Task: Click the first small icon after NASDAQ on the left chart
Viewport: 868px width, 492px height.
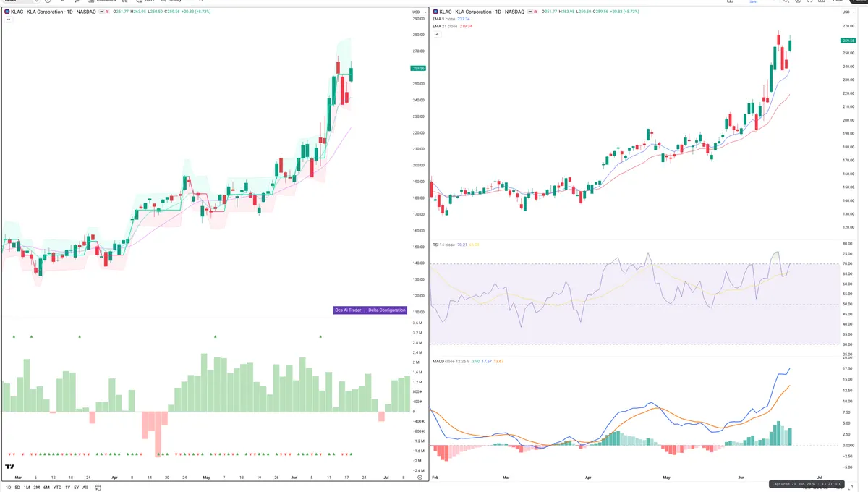Action: [101, 12]
